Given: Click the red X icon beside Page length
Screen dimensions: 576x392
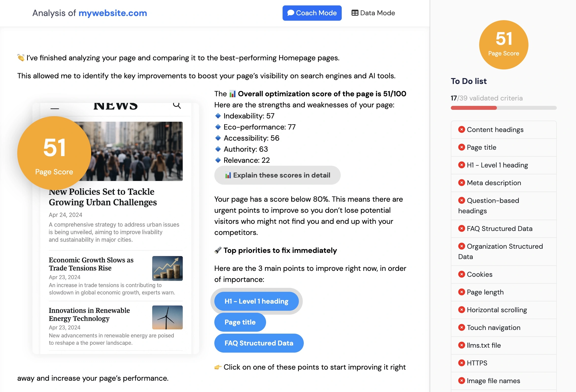Looking at the screenshot, I should [x=461, y=292].
